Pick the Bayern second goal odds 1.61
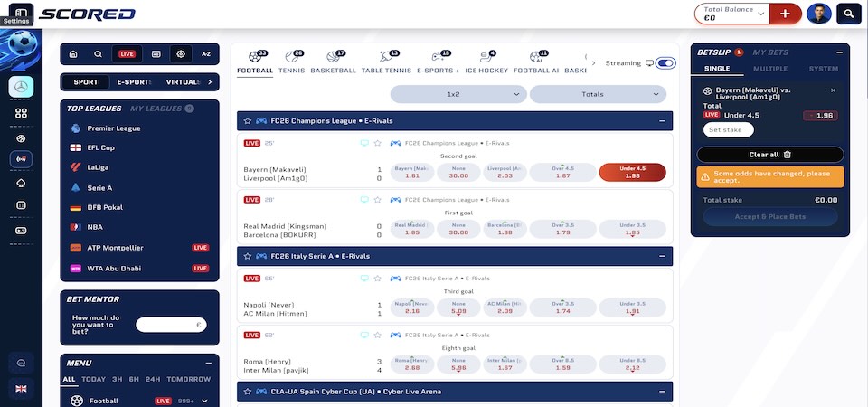This screenshot has height=407, width=868. tap(412, 172)
